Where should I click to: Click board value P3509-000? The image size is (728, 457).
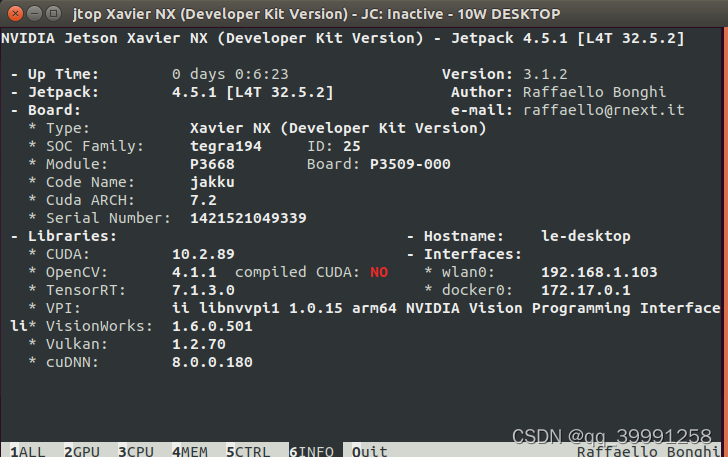pos(410,164)
